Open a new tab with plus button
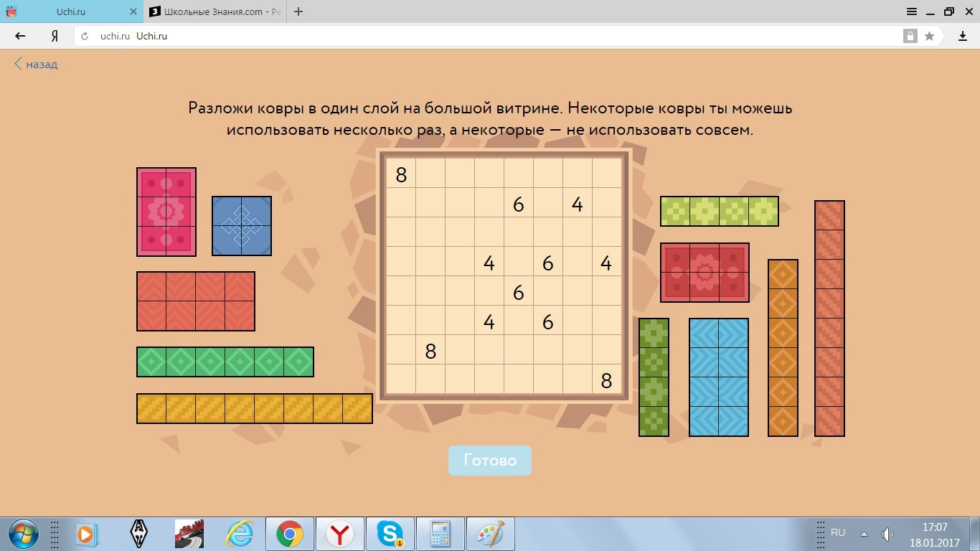Viewport: 980px width, 551px height. pyautogui.click(x=298, y=11)
